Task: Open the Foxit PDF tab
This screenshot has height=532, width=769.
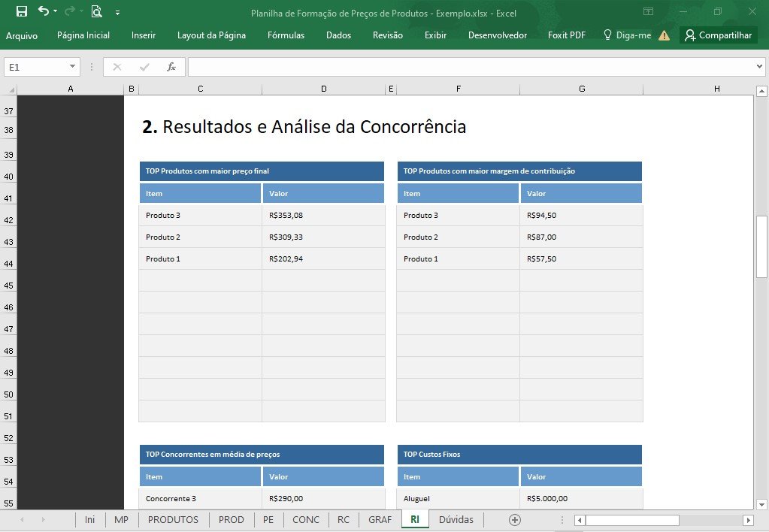Action: coord(567,35)
